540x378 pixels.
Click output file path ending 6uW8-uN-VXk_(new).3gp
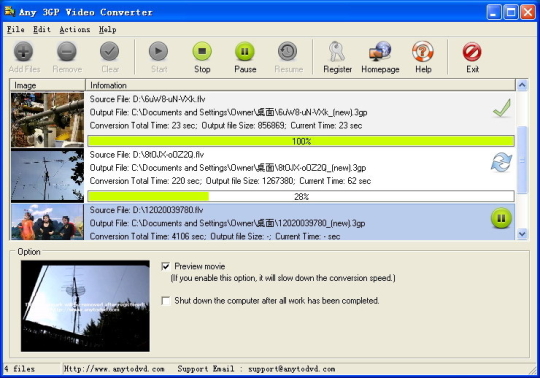pos(228,113)
